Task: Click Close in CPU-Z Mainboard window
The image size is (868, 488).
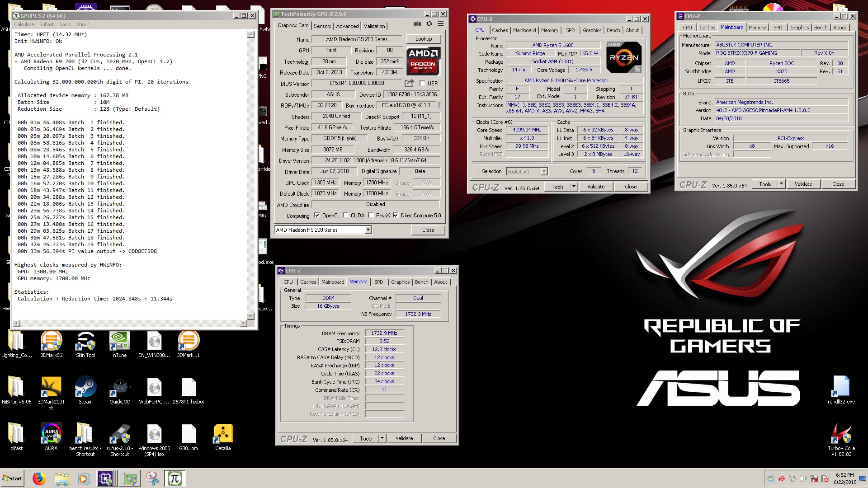Action: [x=838, y=184]
